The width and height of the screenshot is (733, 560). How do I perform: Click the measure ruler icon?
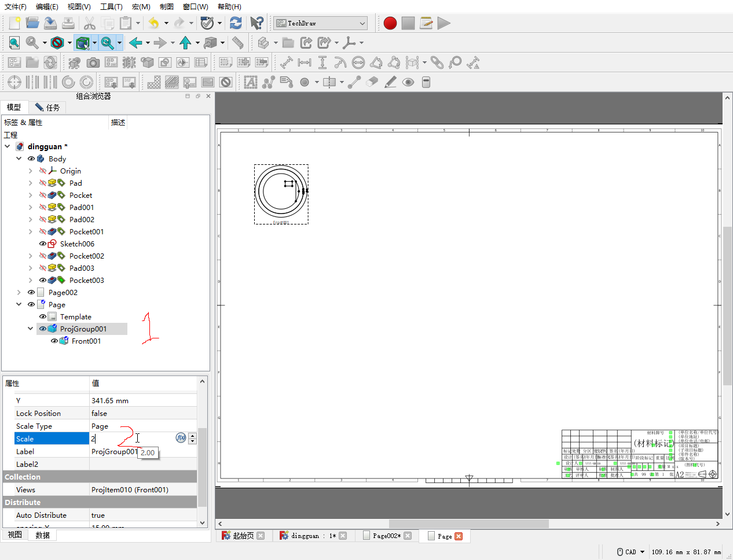237,43
